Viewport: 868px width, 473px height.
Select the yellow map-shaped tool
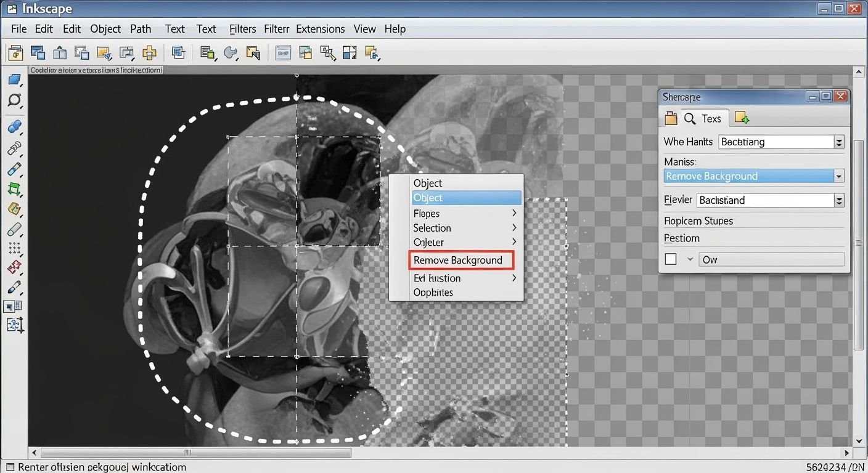14,209
